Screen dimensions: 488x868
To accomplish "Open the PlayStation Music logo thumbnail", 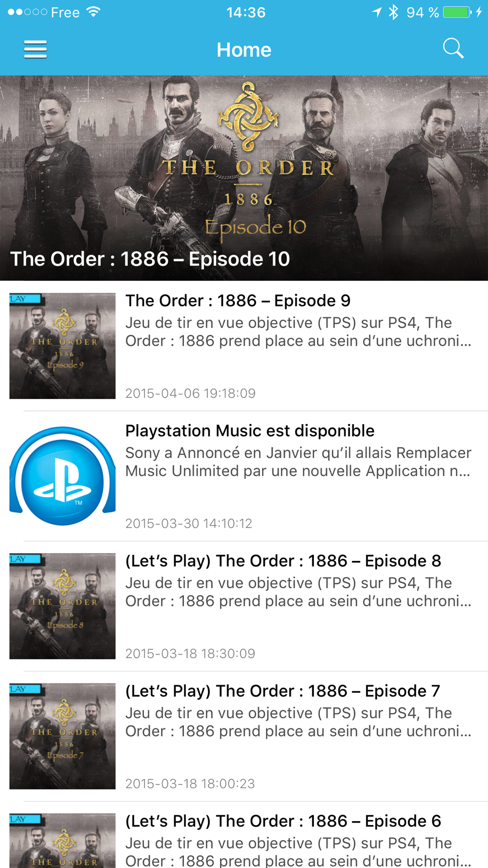I will [62, 476].
